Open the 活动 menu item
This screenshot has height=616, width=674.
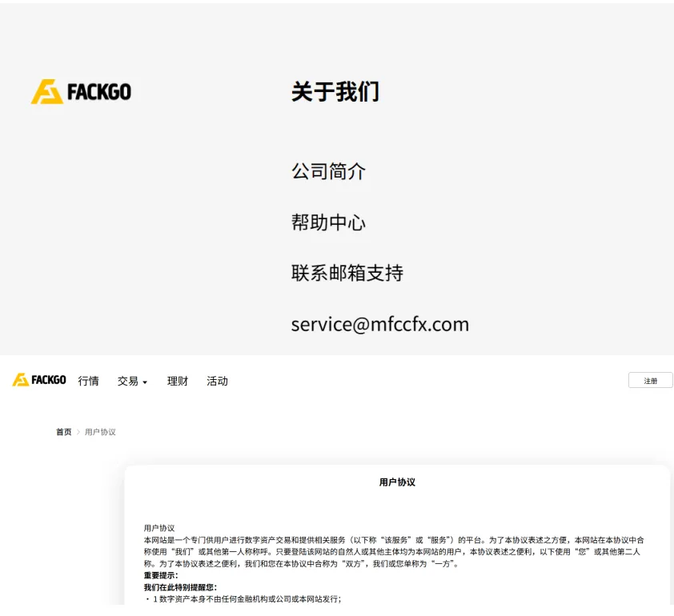pos(217,381)
